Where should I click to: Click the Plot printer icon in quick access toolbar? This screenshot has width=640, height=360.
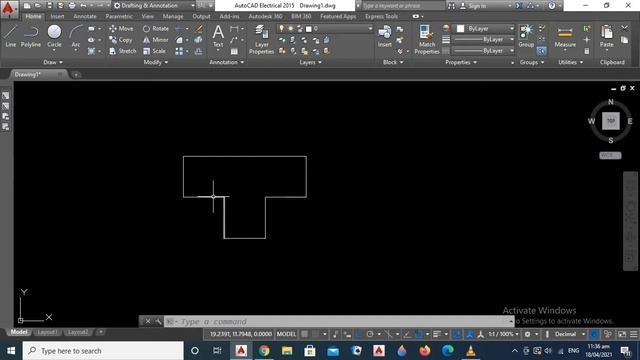(x=72, y=6)
